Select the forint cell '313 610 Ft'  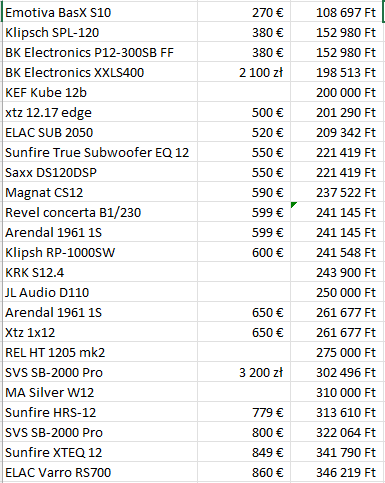click(337, 412)
